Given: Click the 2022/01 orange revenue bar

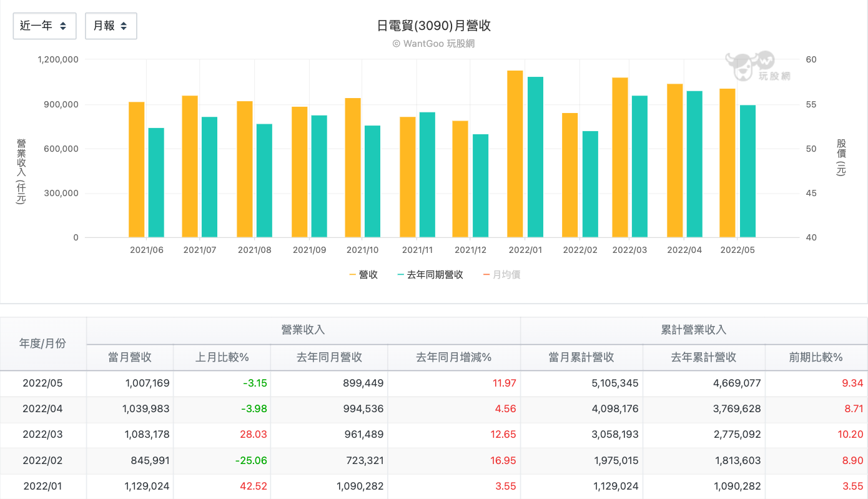Looking at the screenshot, I should [515, 154].
